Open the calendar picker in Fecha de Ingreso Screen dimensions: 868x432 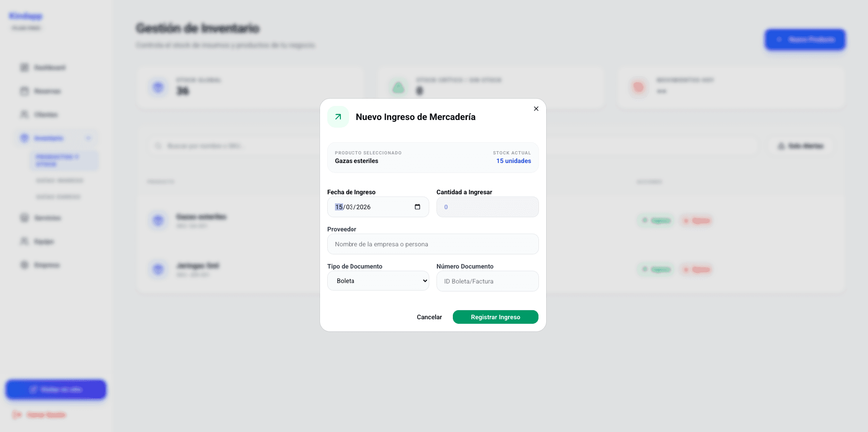[x=417, y=207]
